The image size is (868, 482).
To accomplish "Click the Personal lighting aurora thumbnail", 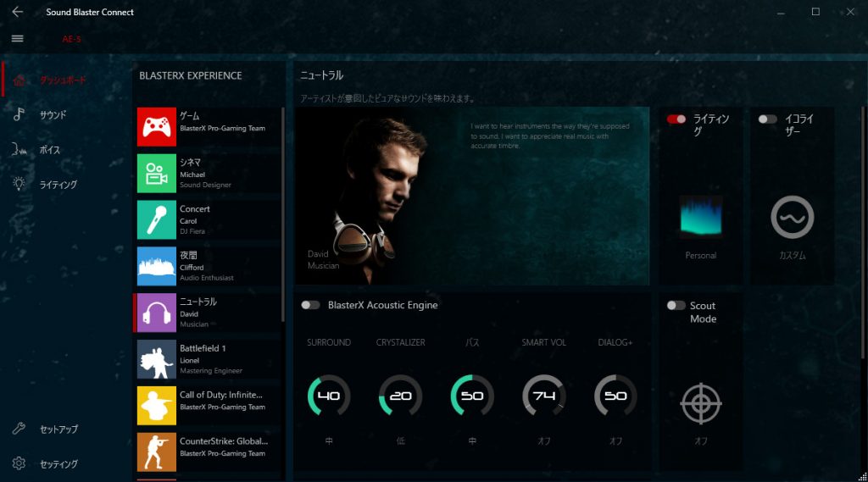I will (701, 217).
